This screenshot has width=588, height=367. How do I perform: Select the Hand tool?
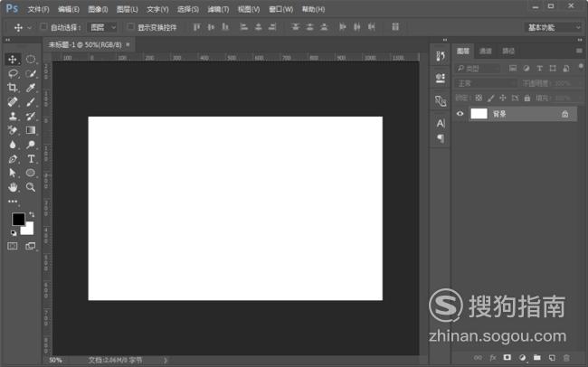click(x=13, y=187)
